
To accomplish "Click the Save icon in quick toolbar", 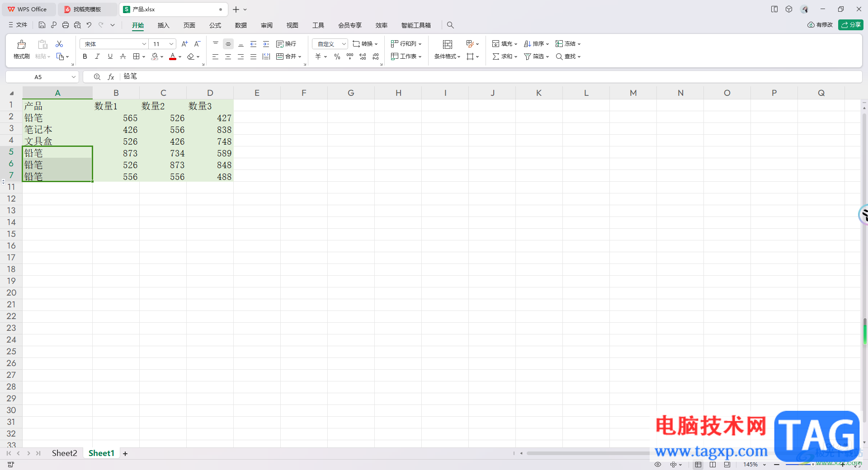I will 42,25.
